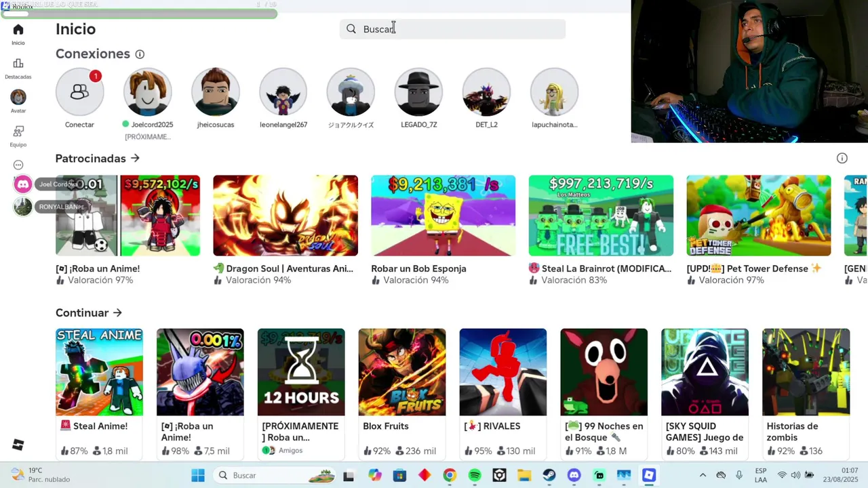Viewport: 868px width, 488px height.
Task: Open the Pet Tower Defense thumbnail
Action: point(759,216)
